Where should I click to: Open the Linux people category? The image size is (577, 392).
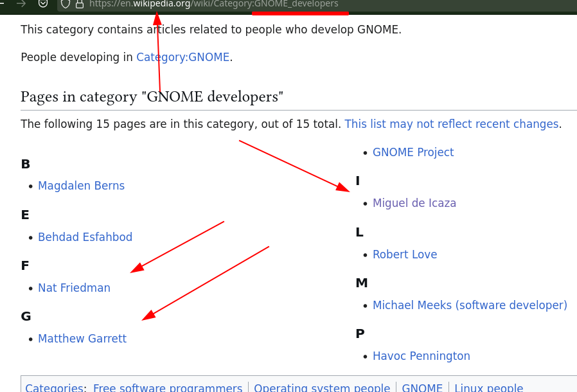tap(489, 388)
